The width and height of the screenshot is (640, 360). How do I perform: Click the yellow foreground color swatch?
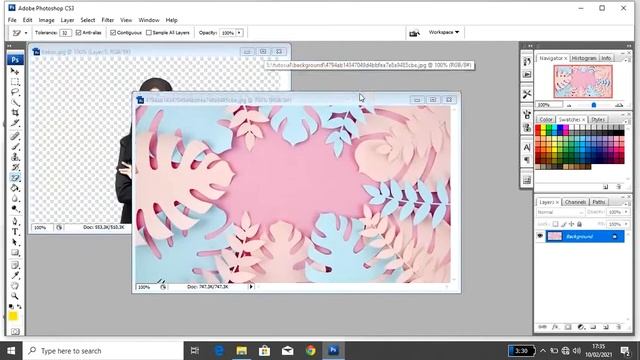[x=13, y=316]
